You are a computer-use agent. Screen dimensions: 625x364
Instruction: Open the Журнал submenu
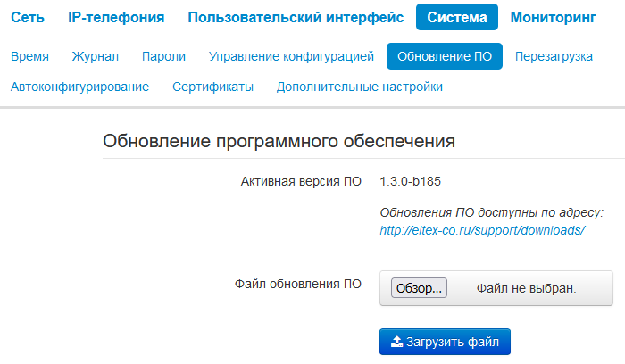(x=96, y=56)
